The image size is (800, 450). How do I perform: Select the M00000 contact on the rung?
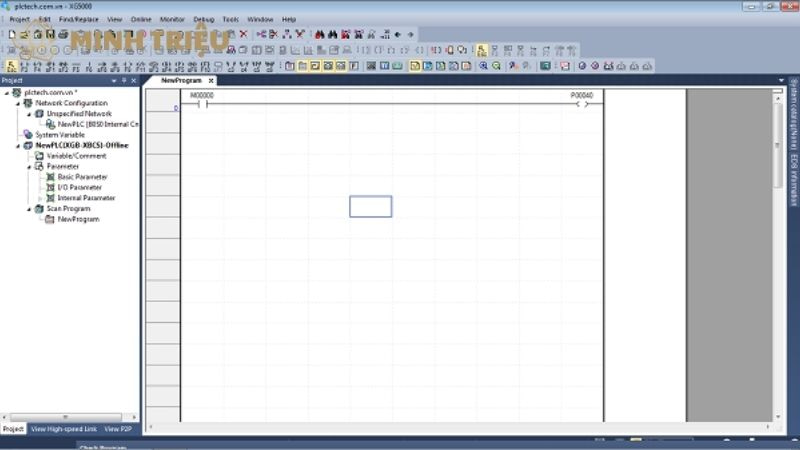[x=201, y=104]
